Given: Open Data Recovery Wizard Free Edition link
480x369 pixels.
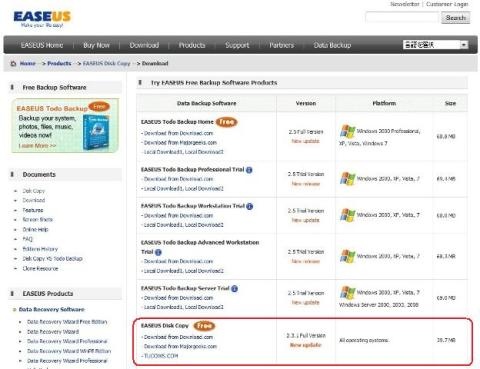Looking at the screenshot, I should 67,322.
